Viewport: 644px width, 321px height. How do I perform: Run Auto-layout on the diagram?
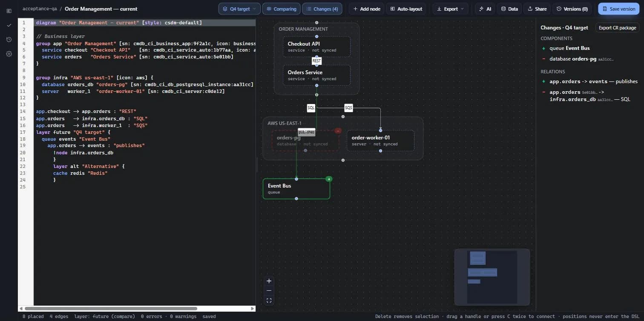pos(406,9)
